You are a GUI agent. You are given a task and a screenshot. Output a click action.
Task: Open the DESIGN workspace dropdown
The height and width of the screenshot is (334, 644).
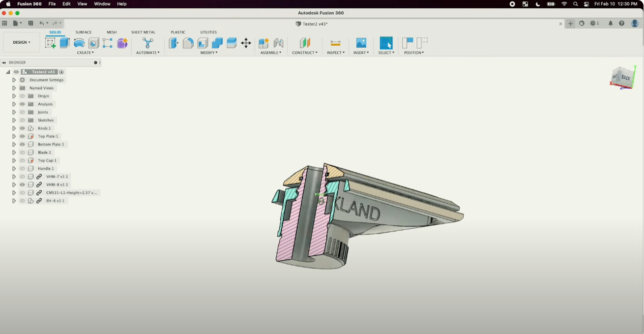pyautogui.click(x=22, y=42)
